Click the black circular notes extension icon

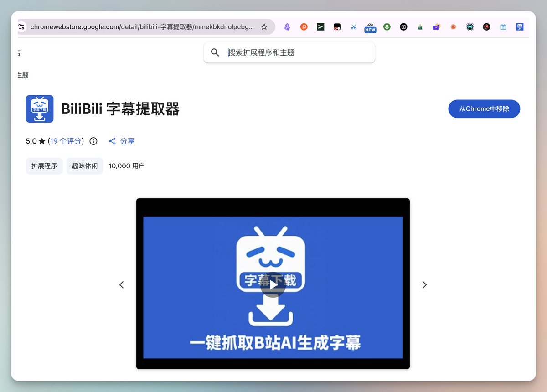pos(403,27)
